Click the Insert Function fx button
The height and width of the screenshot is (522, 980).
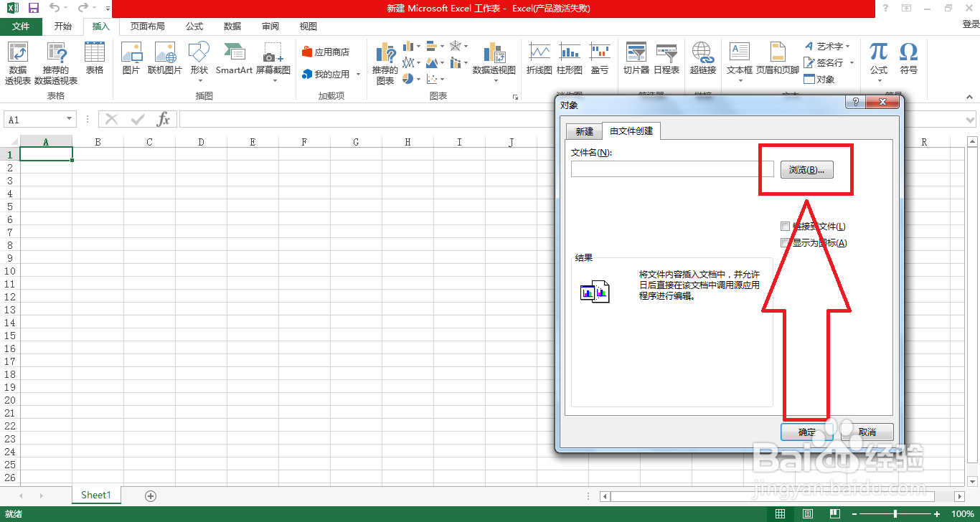coord(164,119)
